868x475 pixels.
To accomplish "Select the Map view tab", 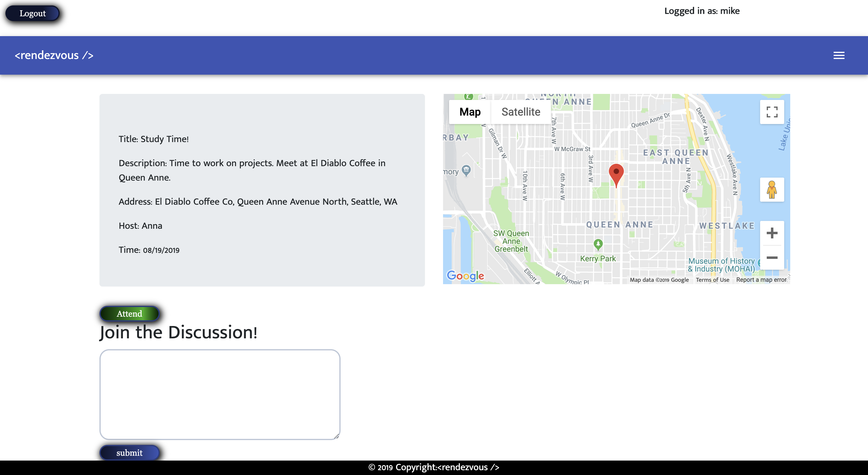I will pos(470,112).
